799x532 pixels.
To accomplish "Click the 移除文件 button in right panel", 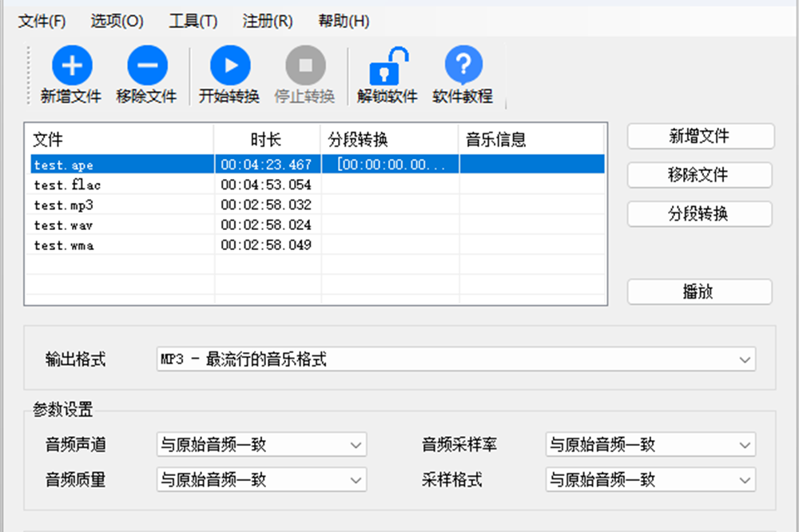I will 699,175.
